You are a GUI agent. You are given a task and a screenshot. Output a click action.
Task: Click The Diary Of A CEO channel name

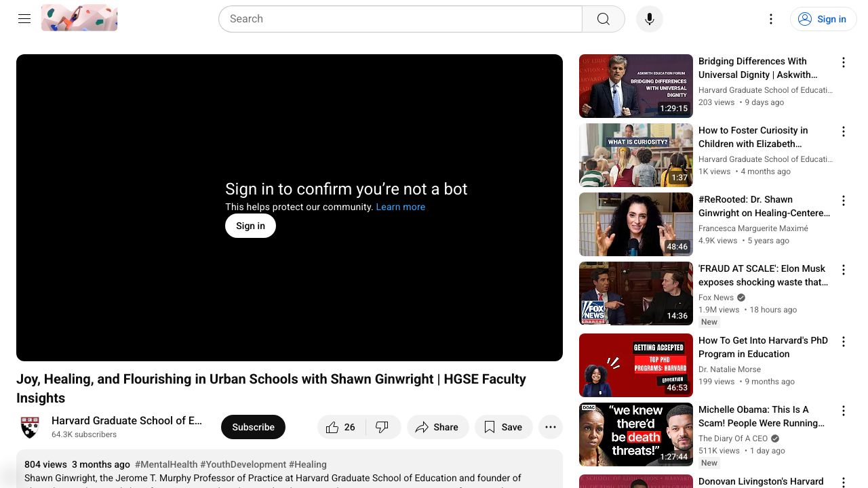733,439
